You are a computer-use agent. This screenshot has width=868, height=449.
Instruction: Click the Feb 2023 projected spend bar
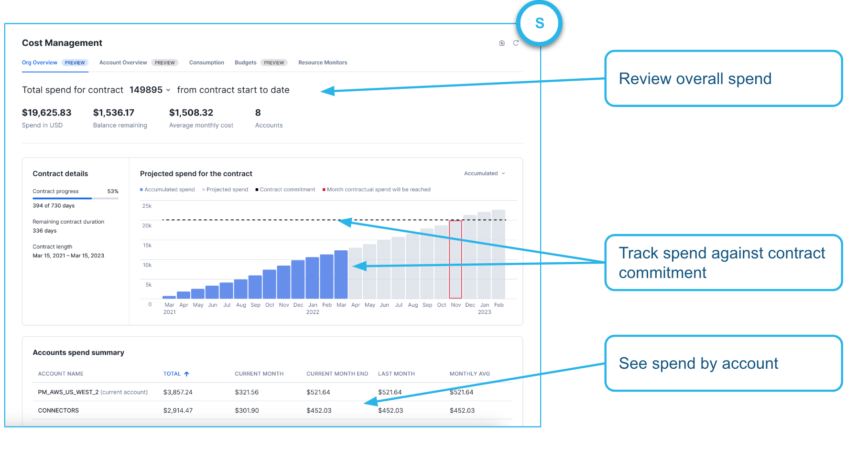point(499,255)
